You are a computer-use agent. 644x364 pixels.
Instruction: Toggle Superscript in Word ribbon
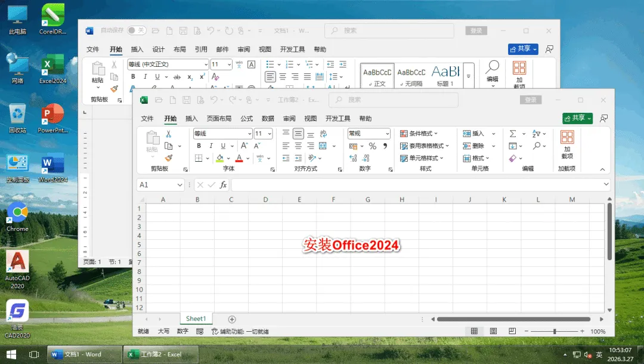tap(202, 76)
